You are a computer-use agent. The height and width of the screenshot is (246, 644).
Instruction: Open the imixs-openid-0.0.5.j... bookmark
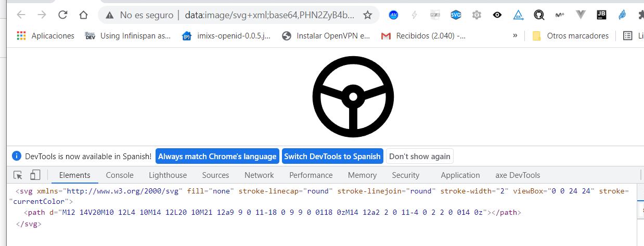tap(226, 36)
